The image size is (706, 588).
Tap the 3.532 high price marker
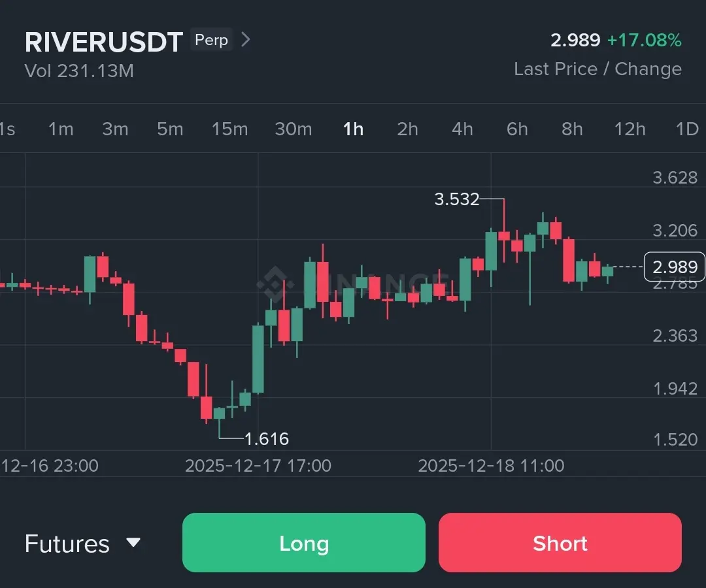[457, 199]
